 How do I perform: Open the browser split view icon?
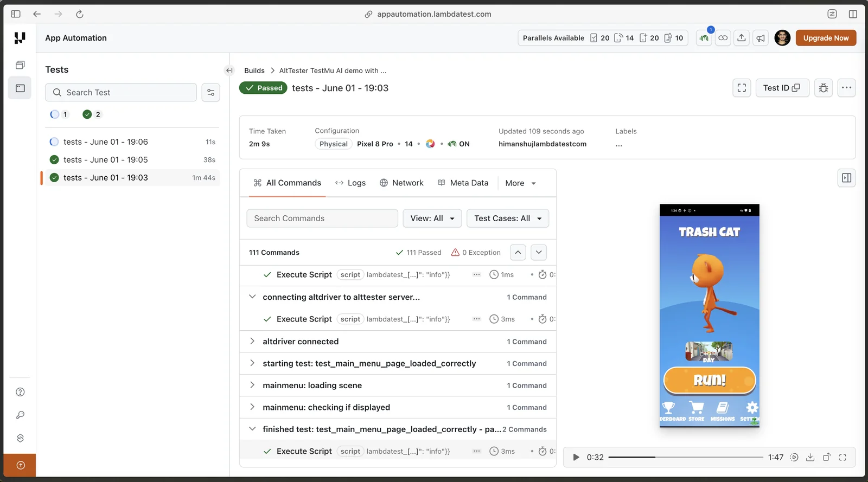[853, 14]
